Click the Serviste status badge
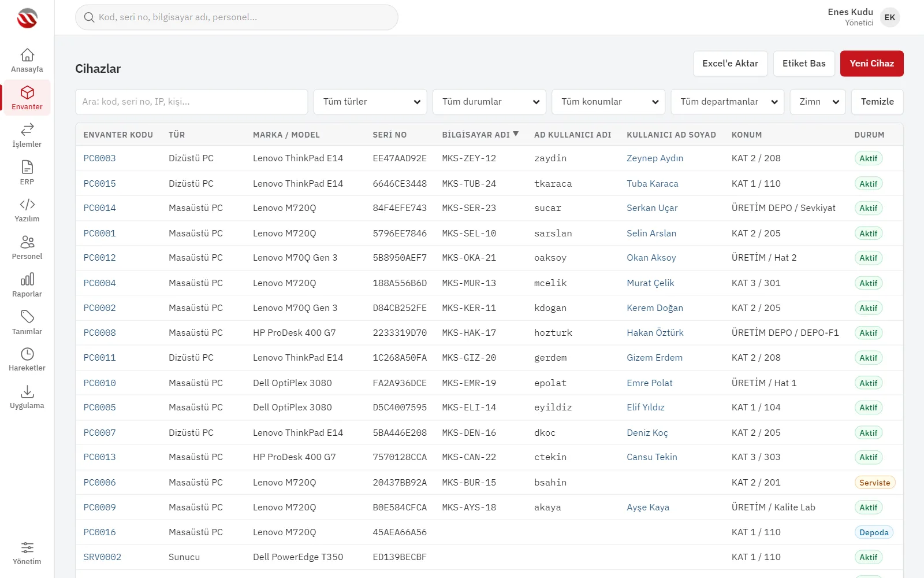 tap(874, 483)
